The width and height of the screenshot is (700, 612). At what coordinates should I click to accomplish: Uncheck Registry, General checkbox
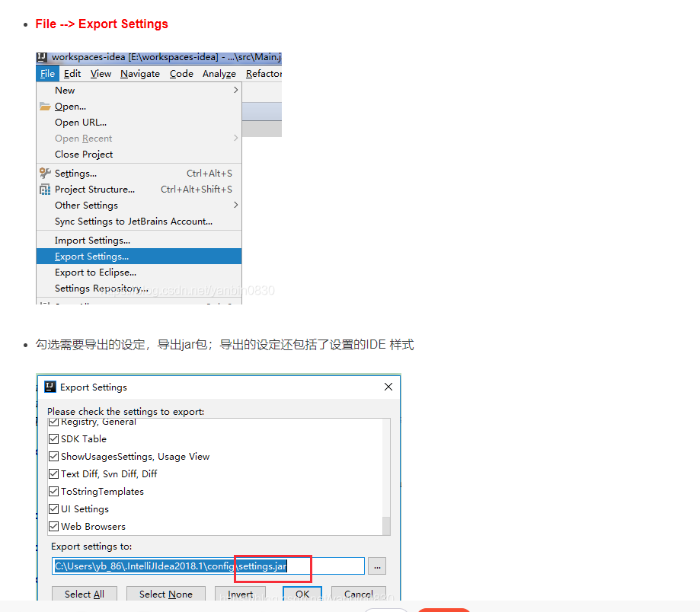pyautogui.click(x=53, y=422)
